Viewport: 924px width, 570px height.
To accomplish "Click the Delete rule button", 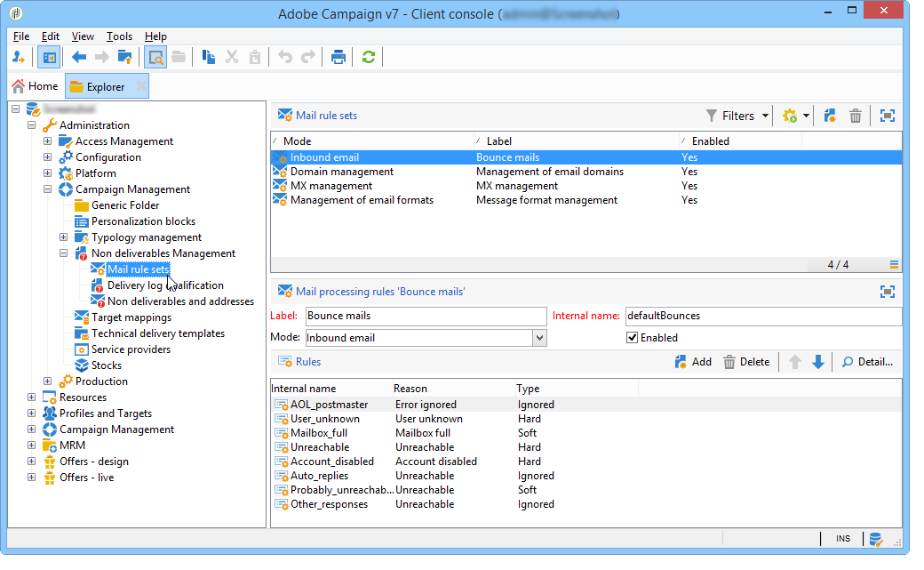I will click(x=746, y=362).
